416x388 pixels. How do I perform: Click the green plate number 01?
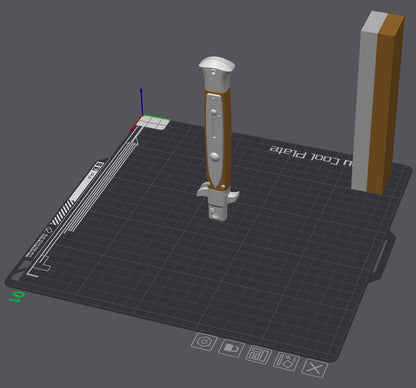click(17, 296)
